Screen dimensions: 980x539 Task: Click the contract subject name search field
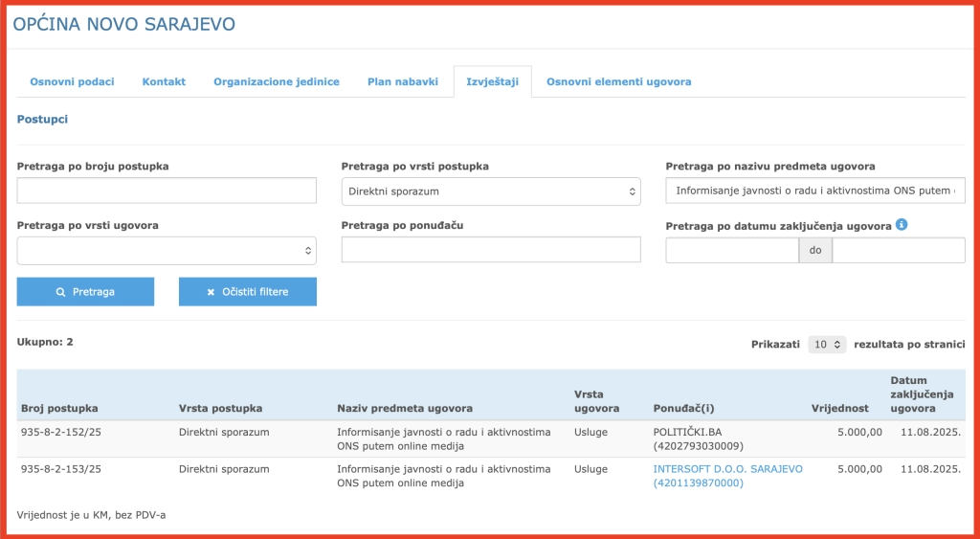tap(814, 191)
